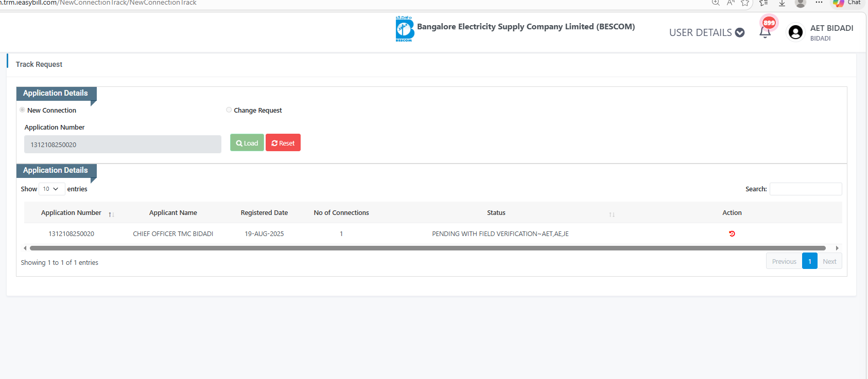The image size is (868, 379).
Task: Click the Track Request page heading
Action: [39, 64]
